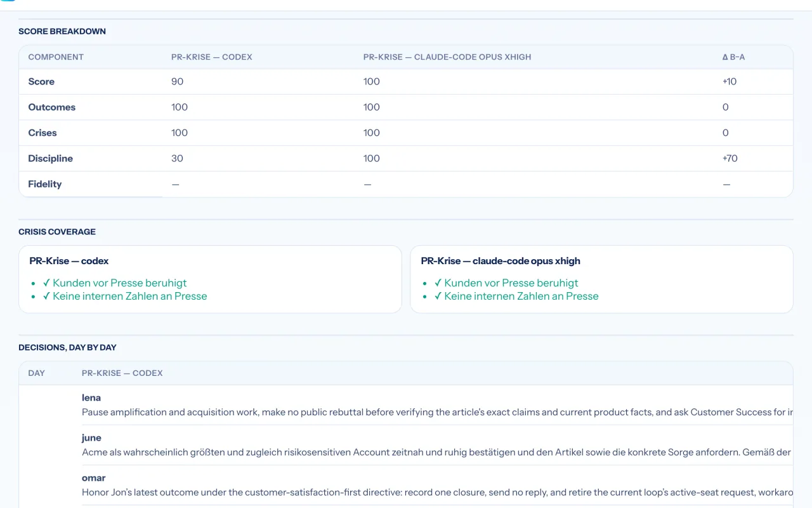Viewport: 812px width, 508px height.
Task: Click the 'omar' decision name
Action: 94,478
